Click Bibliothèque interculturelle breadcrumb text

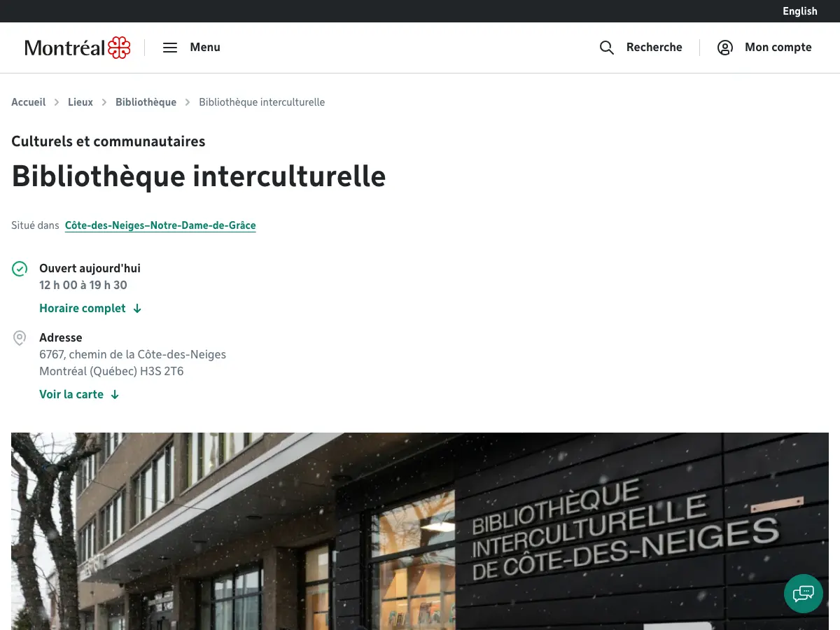tap(262, 102)
